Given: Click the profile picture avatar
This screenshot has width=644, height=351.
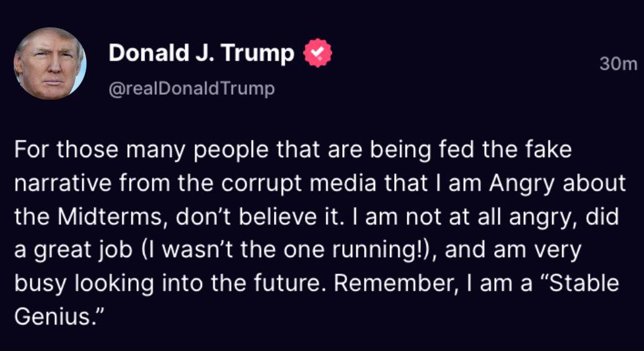Looking at the screenshot, I should pos(50,64).
